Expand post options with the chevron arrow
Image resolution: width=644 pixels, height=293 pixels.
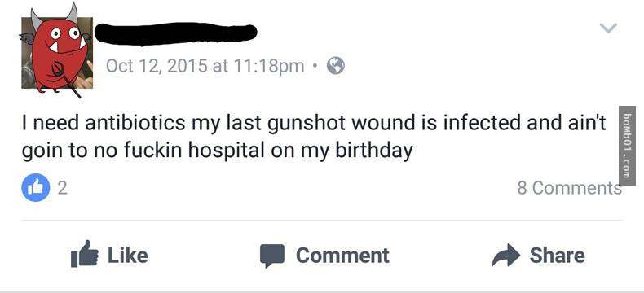coord(608,28)
